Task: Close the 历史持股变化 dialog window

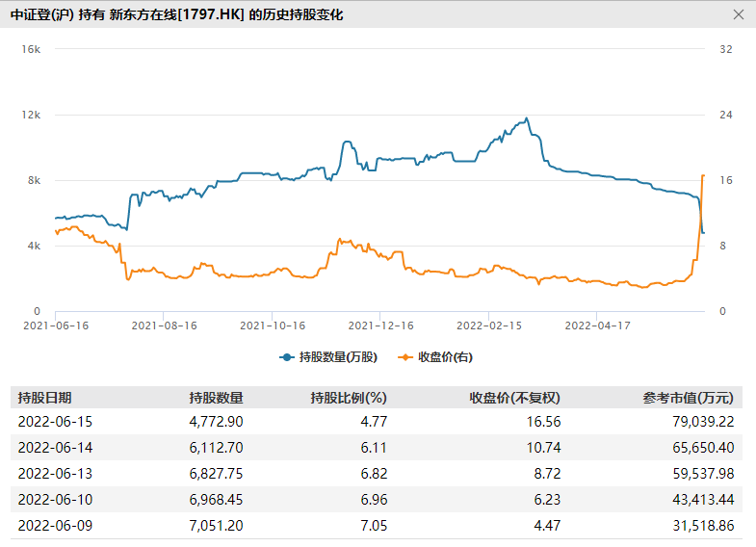Action: [739, 14]
